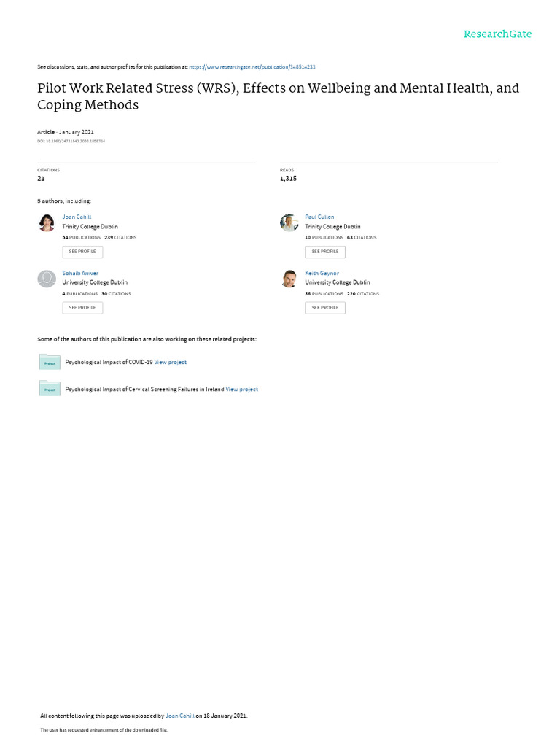This screenshot has height=747, width=560.
Task: Open Joan Cahill author name link
Action: pyautogui.click(x=77, y=217)
